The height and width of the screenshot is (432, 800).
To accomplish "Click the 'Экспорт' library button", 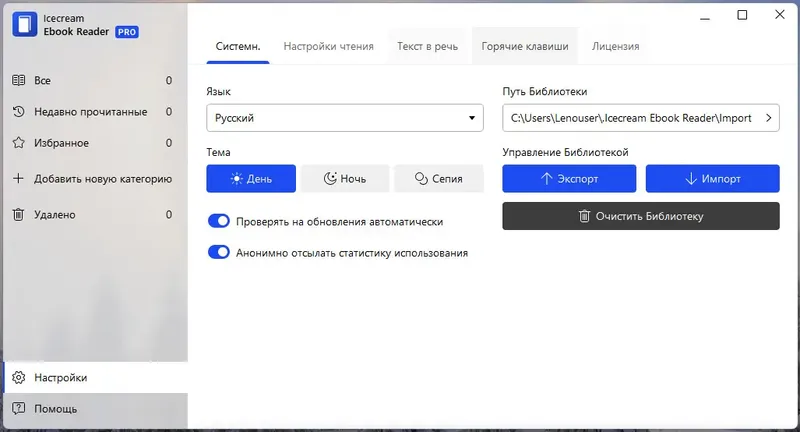I will click(569, 179).
